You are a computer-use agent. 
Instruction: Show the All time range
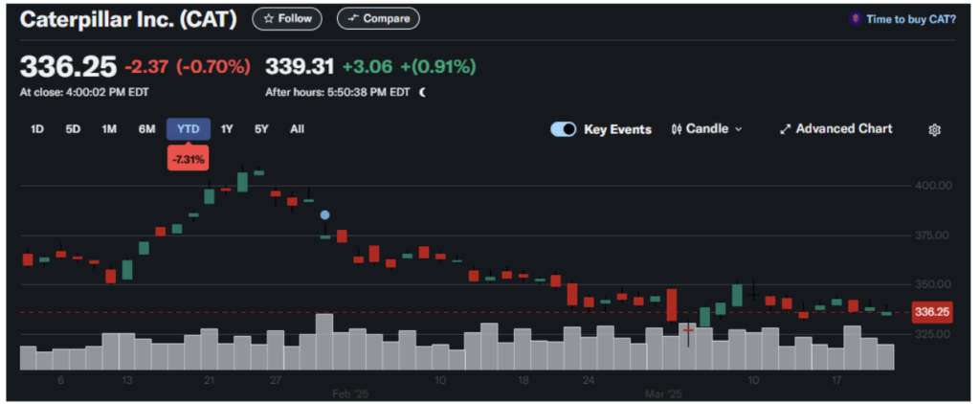click(297, 129)
